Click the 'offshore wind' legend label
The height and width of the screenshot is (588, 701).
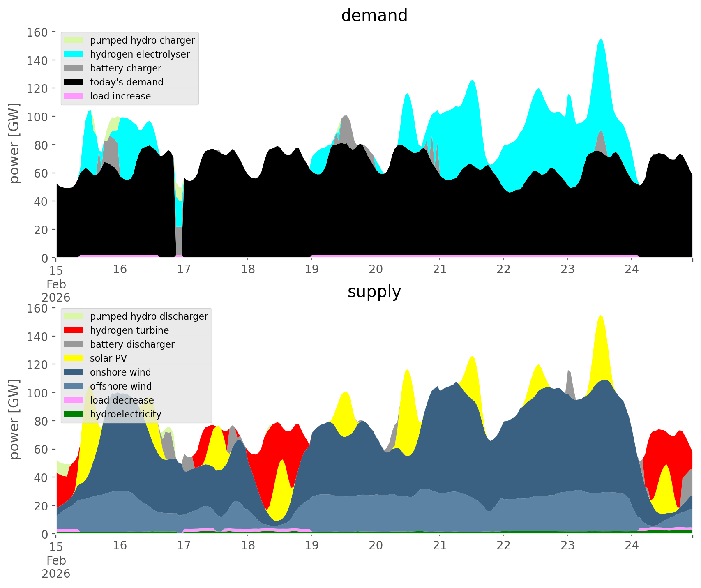coord(121,386)
